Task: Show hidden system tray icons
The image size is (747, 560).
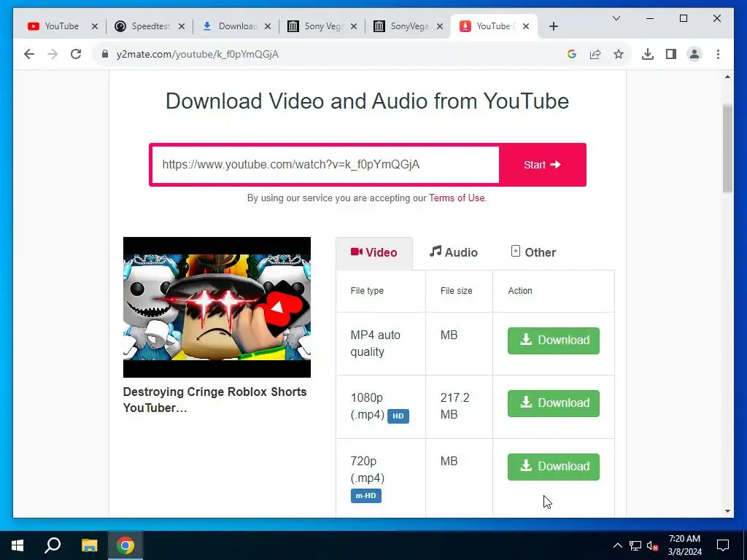Action: point(617,545)
